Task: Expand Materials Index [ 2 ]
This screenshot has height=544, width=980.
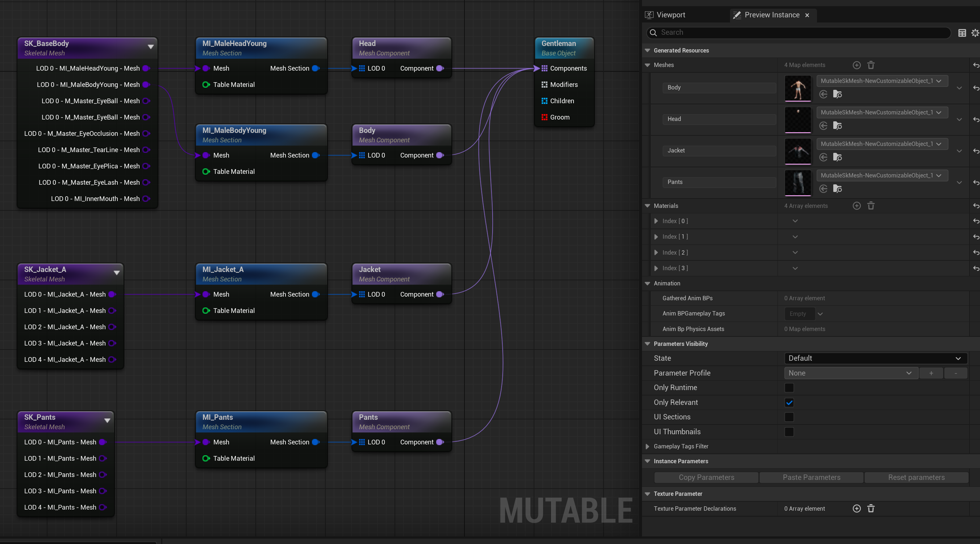Action: point(656,252)
